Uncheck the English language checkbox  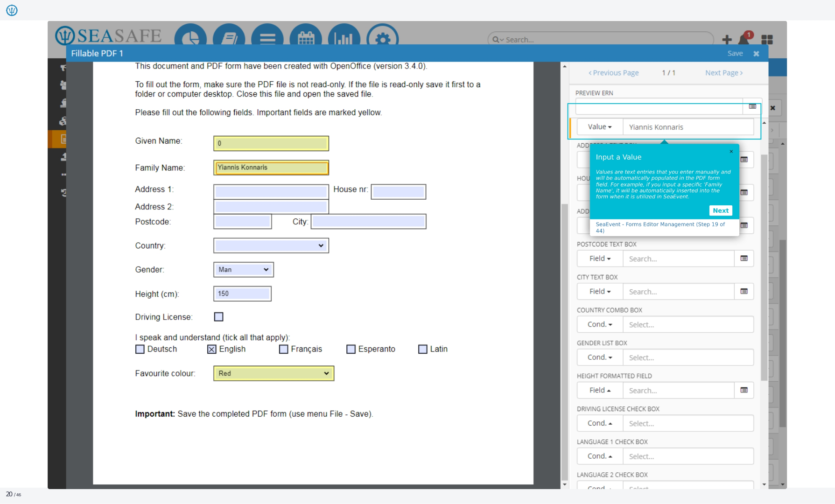pos(211,349)
